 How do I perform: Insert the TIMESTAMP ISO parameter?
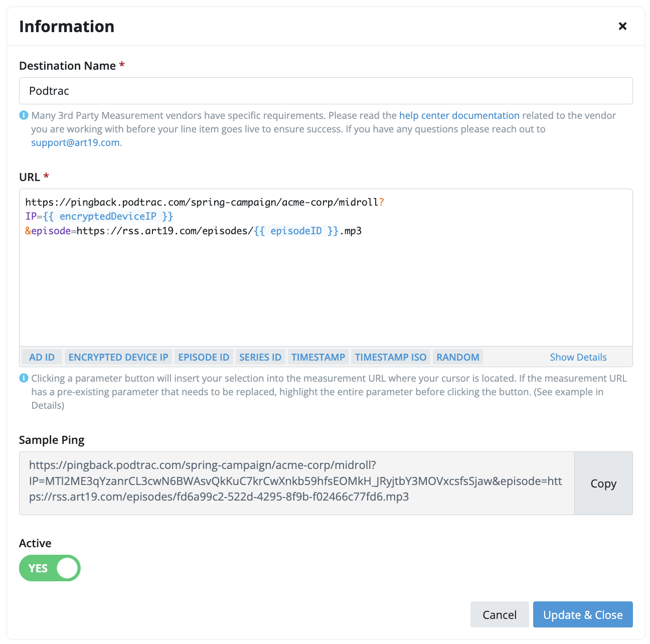[391, 357]
